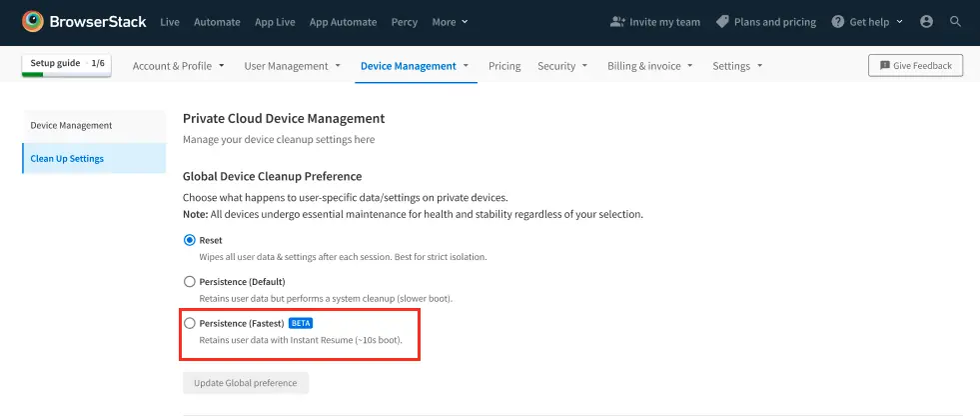980x419 pixels.
Task: Select the Persistence (Default) radio option
Action: (x=190, y=281)
